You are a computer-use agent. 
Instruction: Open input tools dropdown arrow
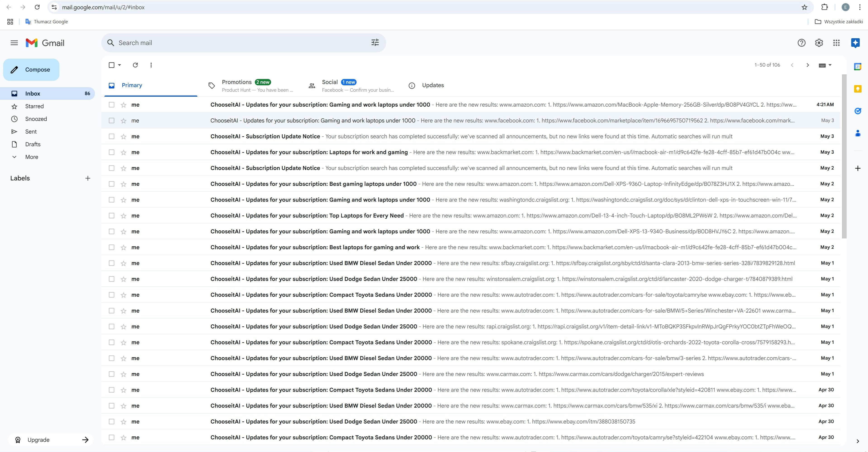click(x=830, y=65)
